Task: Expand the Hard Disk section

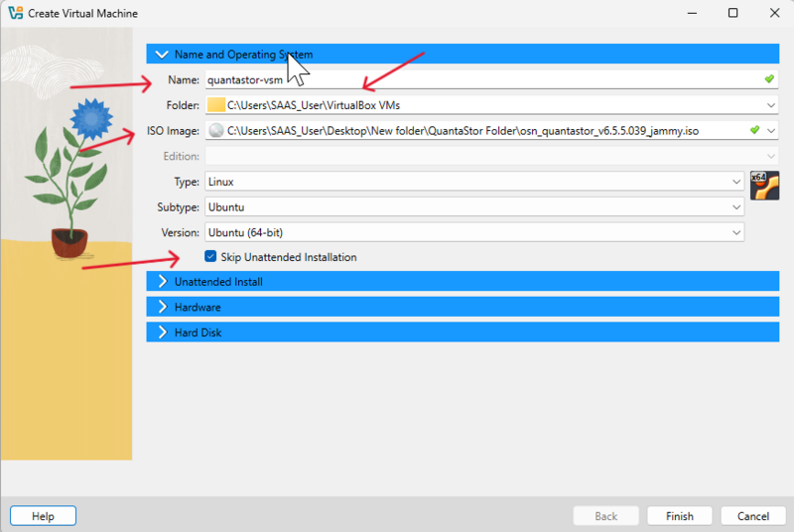Action: coord(463,332)
